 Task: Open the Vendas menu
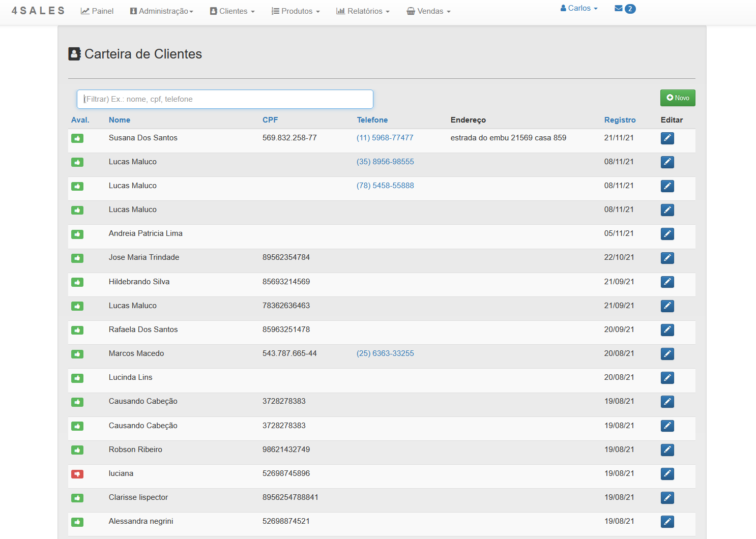point(428,11)
